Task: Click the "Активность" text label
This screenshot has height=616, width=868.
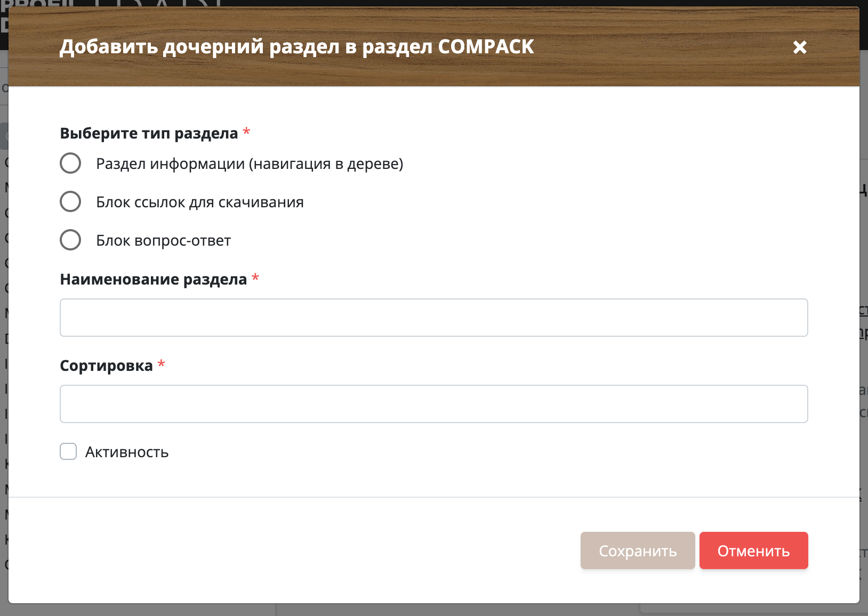Action: [127, 452]
